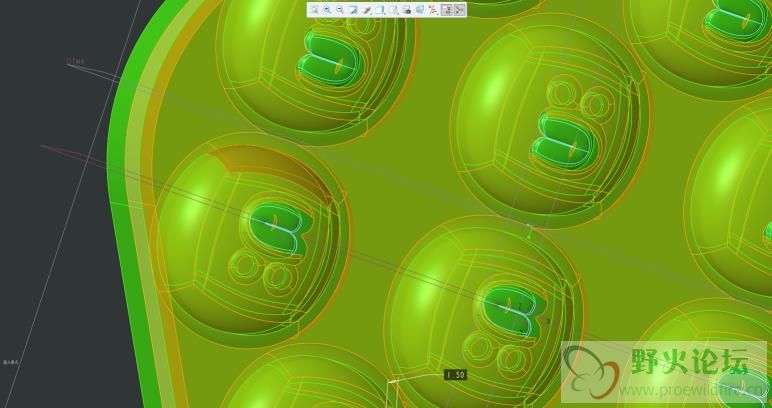
Task: Open the rendering options icon
Action: [x=367, y=10]
